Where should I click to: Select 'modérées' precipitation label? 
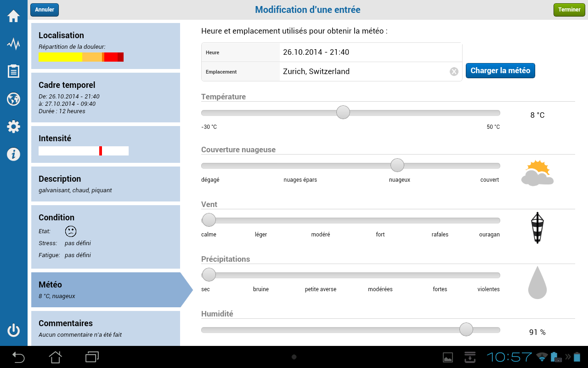point(380,289)
